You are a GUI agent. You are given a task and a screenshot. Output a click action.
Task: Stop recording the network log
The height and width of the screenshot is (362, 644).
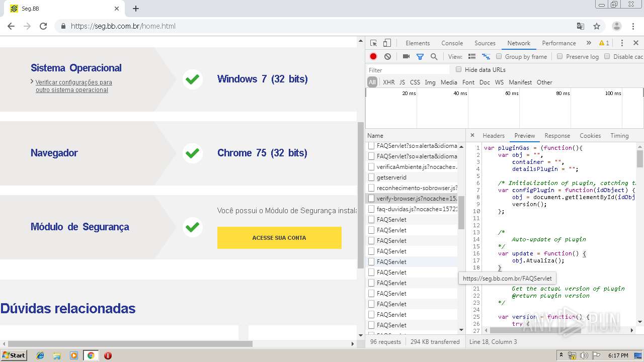(x=373, y=57)
